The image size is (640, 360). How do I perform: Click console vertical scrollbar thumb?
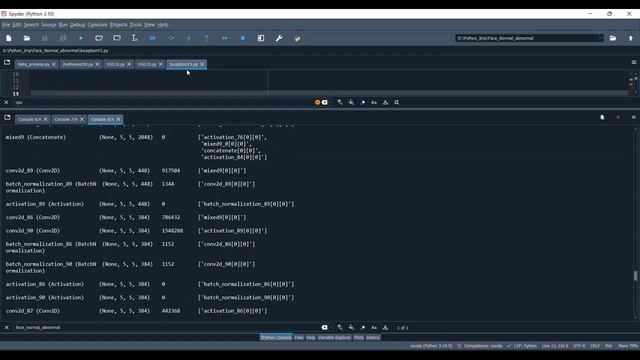click(x=636, y=276)
